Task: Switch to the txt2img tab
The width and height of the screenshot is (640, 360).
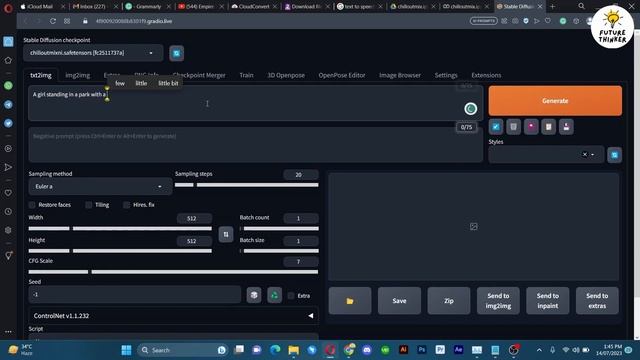Action: pyautogui.click(x=41, y=75)
